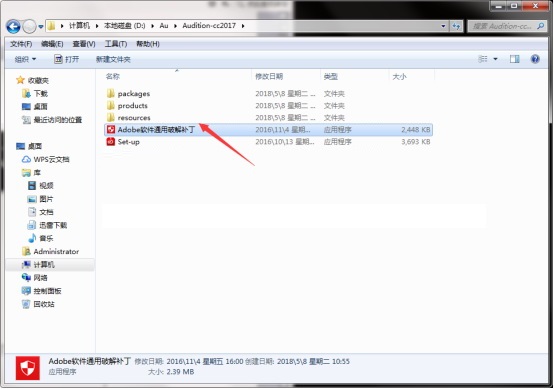Open the 图片 library
554x389 pixels.
[x=46, y=199]
